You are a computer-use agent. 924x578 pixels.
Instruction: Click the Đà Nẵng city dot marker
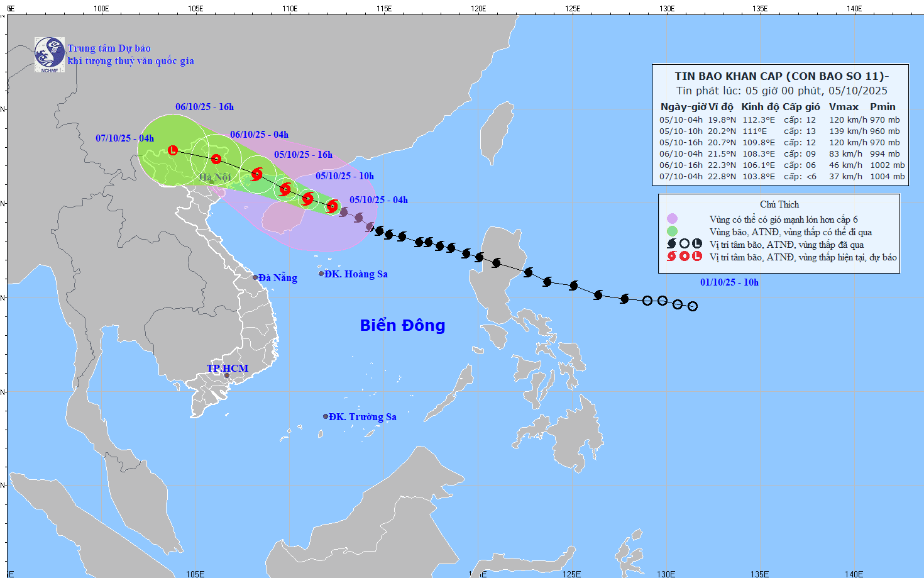[x=255, y=277]
